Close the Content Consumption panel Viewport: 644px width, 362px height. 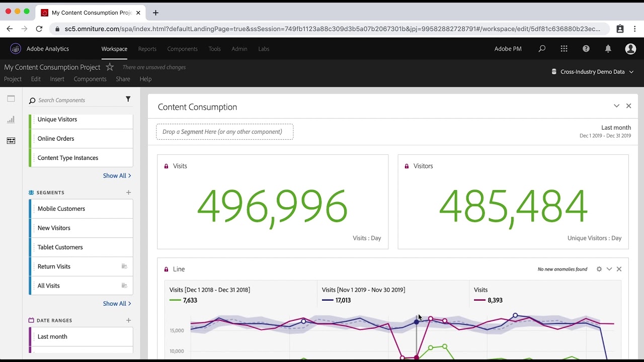629,106
